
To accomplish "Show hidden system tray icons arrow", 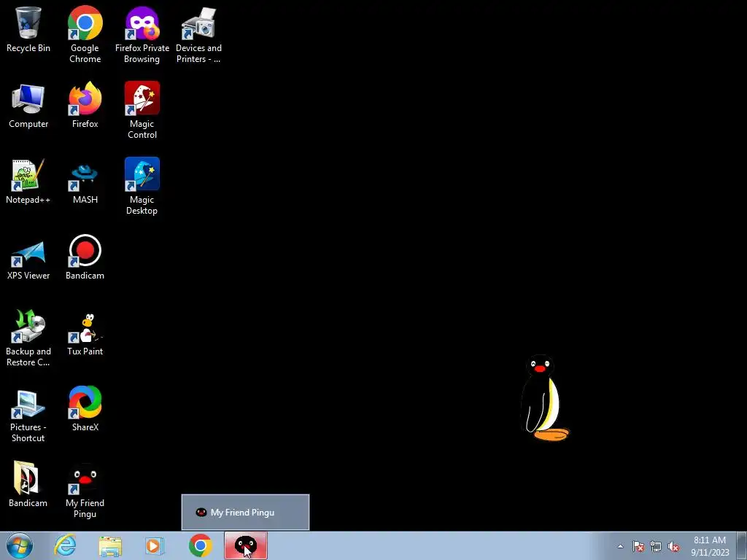I will (620, 546).
